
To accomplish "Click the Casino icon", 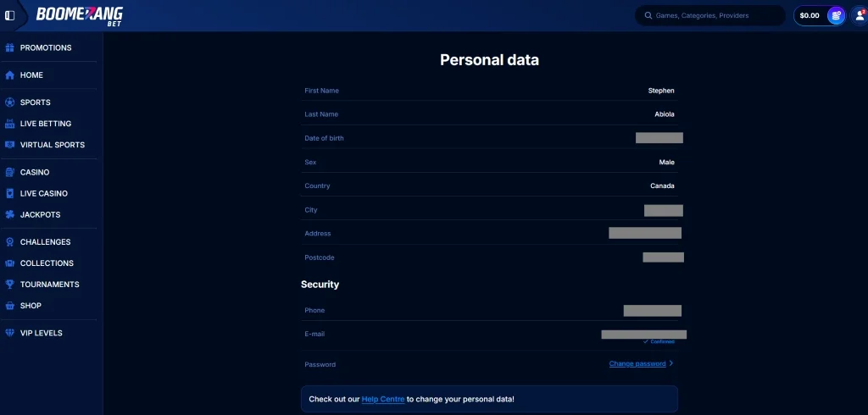I will pos(9,172).
